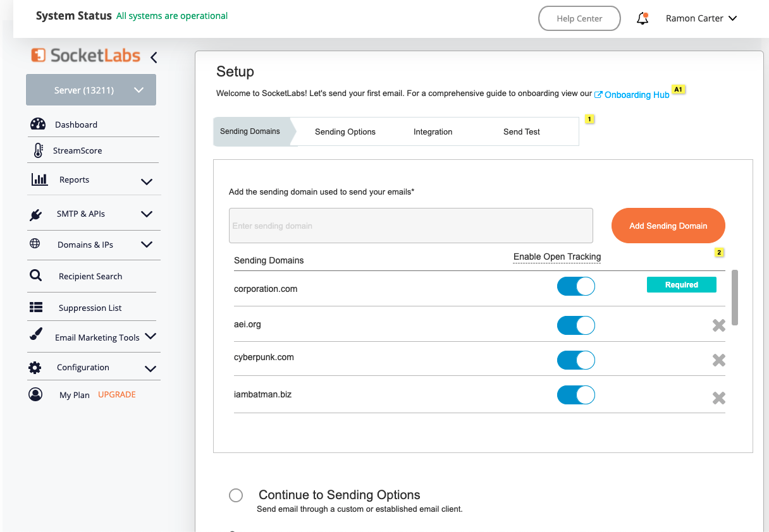Image resolution: width=769 pixels, height=532 pixels.
Task: Toggle open tracking for iambatman.biz
Action: [576, 395]
